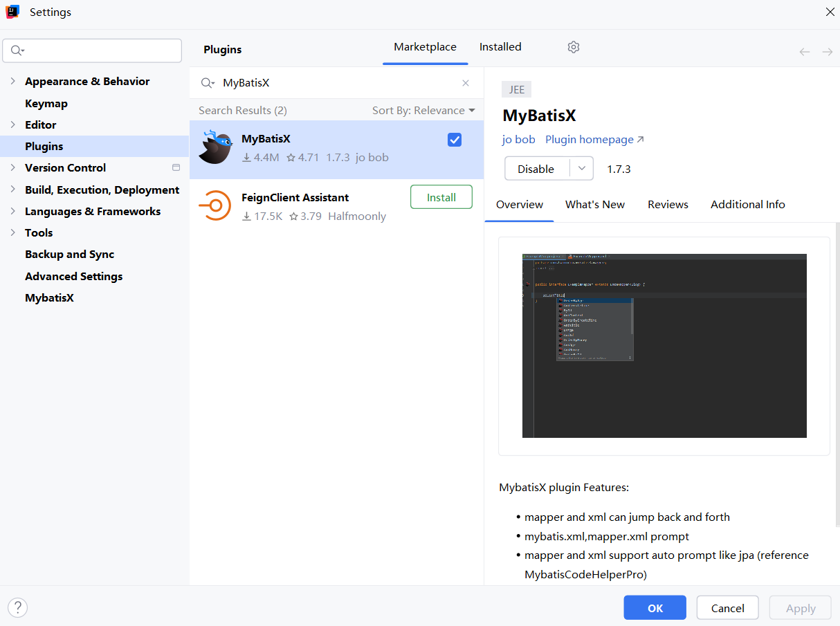Image resolution: width=840 pixels, height=626 pixels.
Task: Select Keymap in settings tree
Action: [x=46, y=103]
